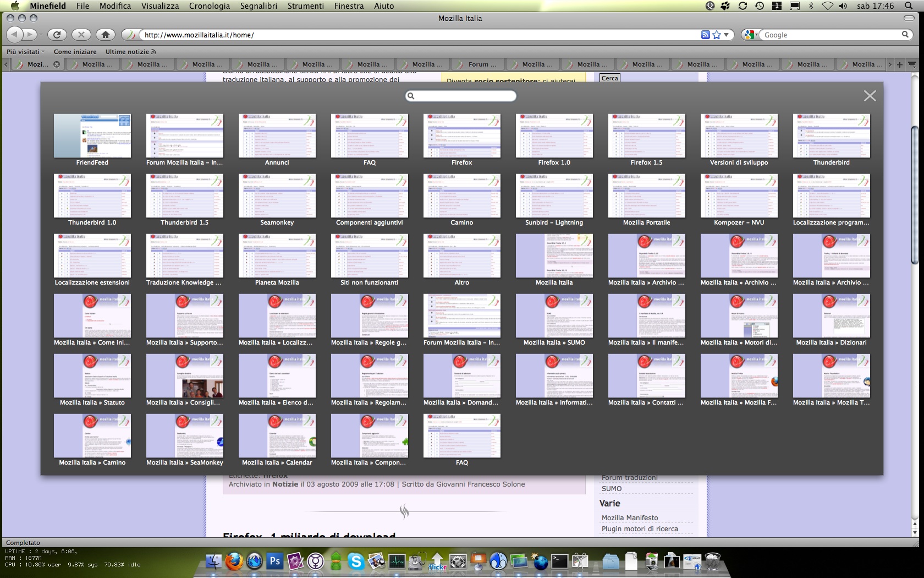This screenshot has height=578, width=924.
Task: Open the File menu
Action: pos(82,6)
